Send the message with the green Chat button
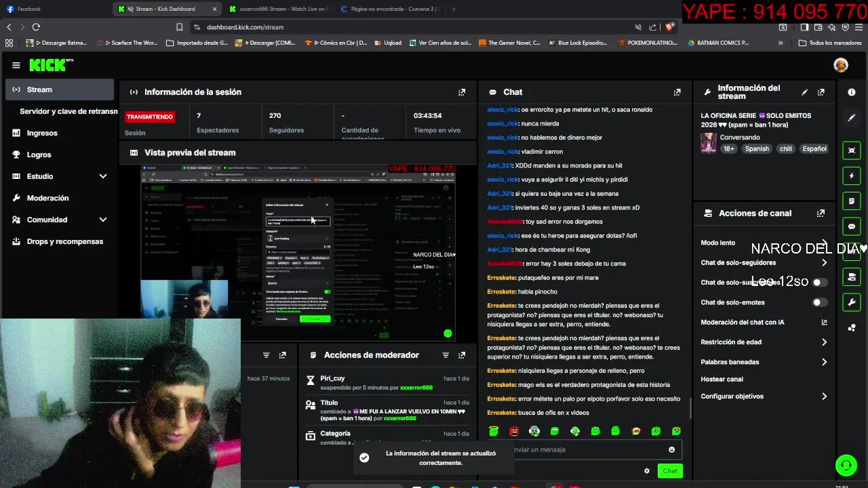This screenshot has width=868, height=488. pos(670,471)
